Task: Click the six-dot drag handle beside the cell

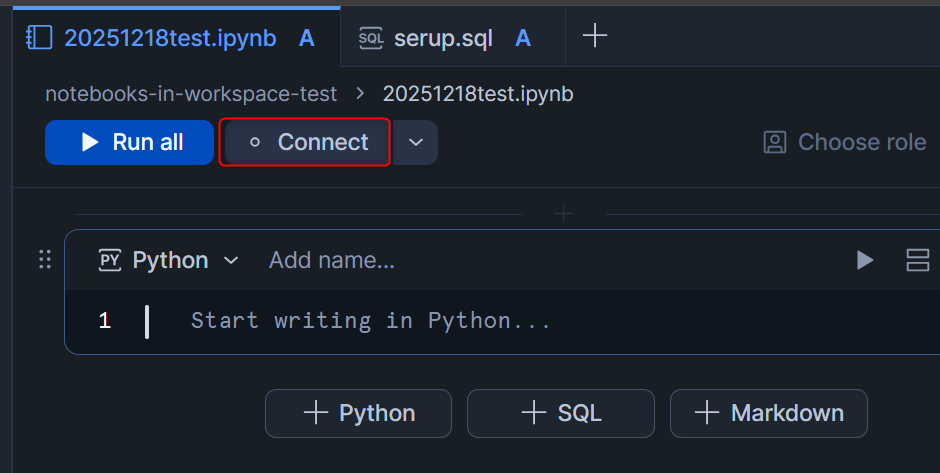Action: 44,260
